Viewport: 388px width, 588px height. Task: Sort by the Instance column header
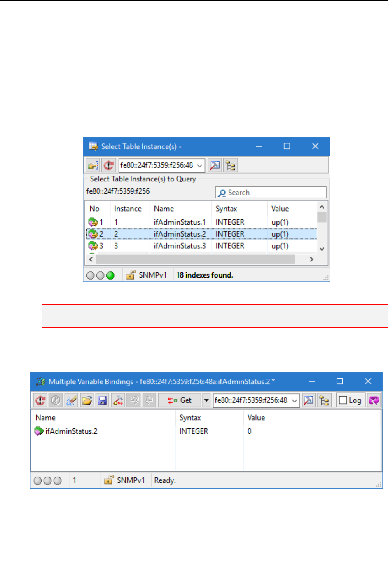(128, 209)
